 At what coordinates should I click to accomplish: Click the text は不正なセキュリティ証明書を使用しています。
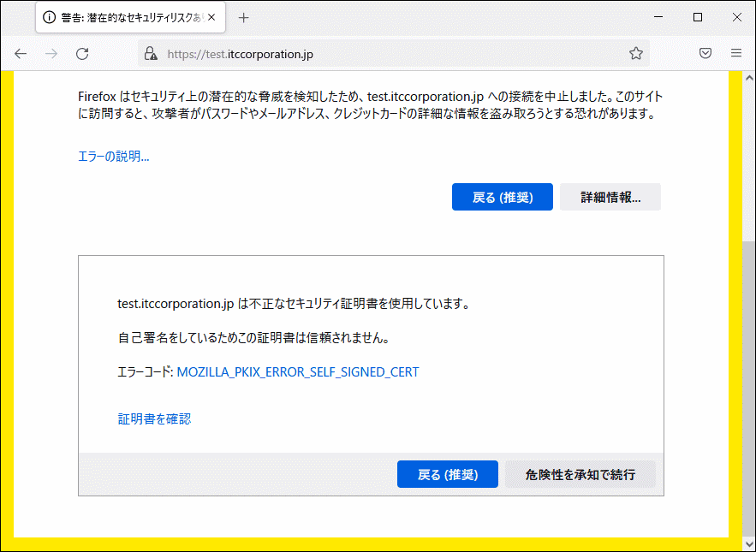354,304
